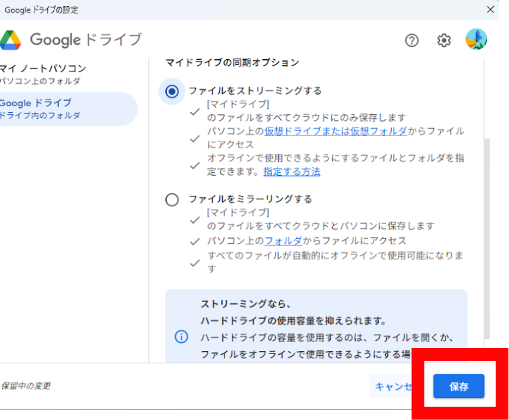Select ファイルをミラーリングする radio button
509x420 pixels.
coord(171,200)
